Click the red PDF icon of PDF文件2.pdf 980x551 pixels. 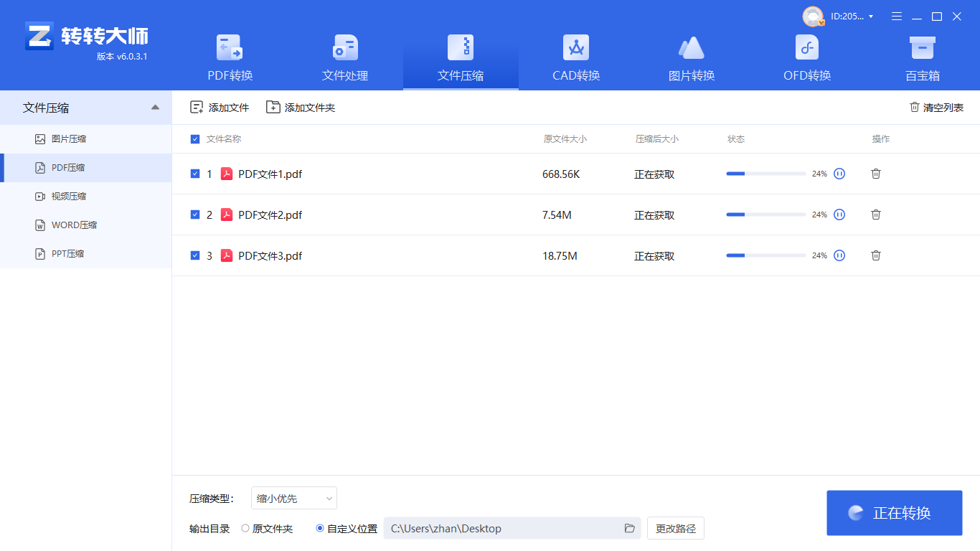227,215
